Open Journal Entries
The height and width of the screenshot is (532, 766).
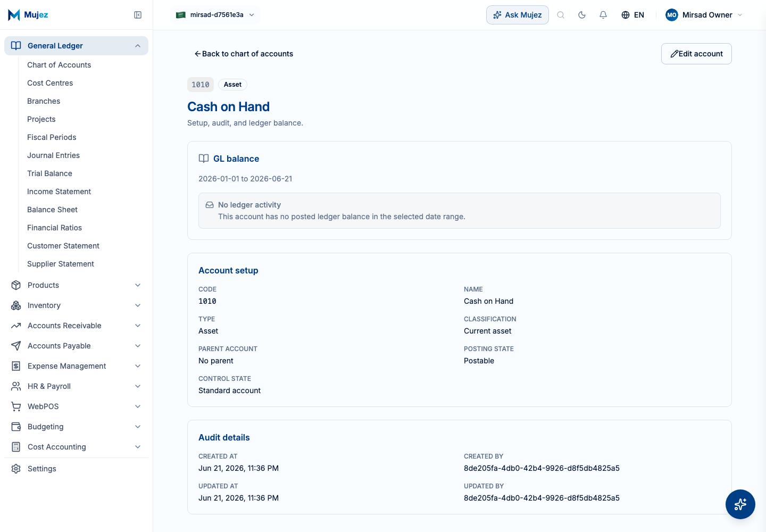tap(53, 155)
